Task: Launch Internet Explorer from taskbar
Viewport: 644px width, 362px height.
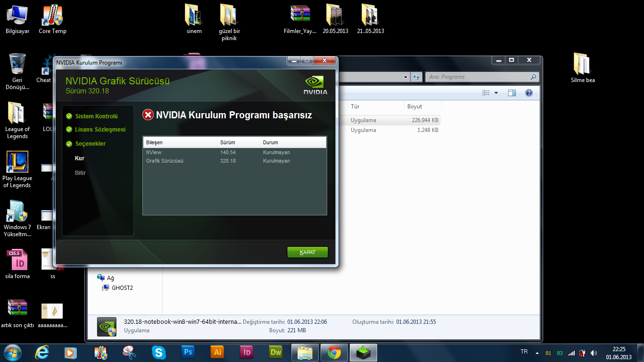Action: [x=41, y=352]
